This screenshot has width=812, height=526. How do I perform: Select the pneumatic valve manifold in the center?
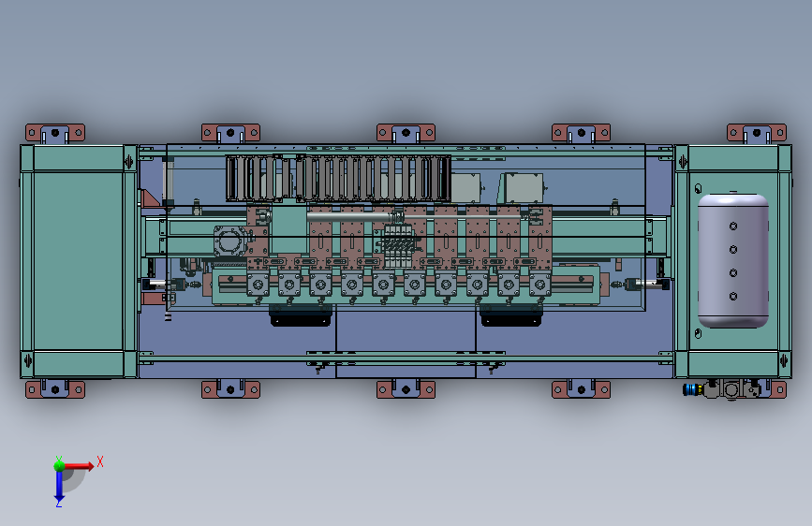[399, 246]
